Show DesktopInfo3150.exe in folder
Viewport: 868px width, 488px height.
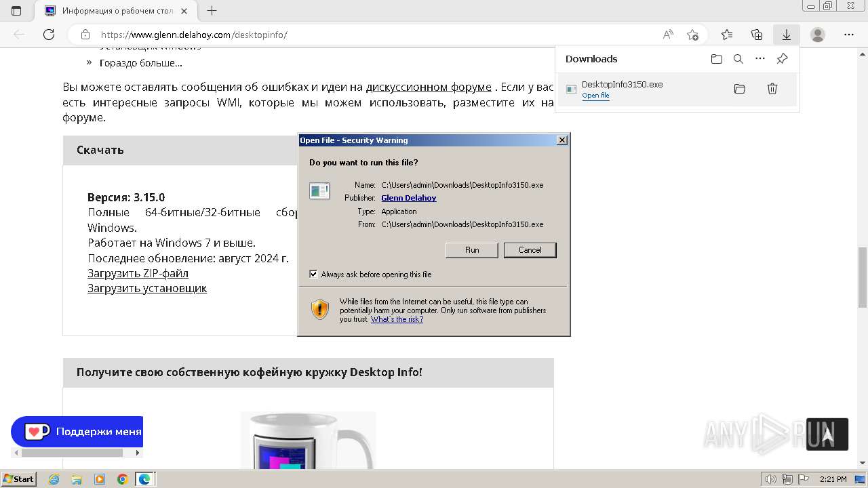(740, 89)
